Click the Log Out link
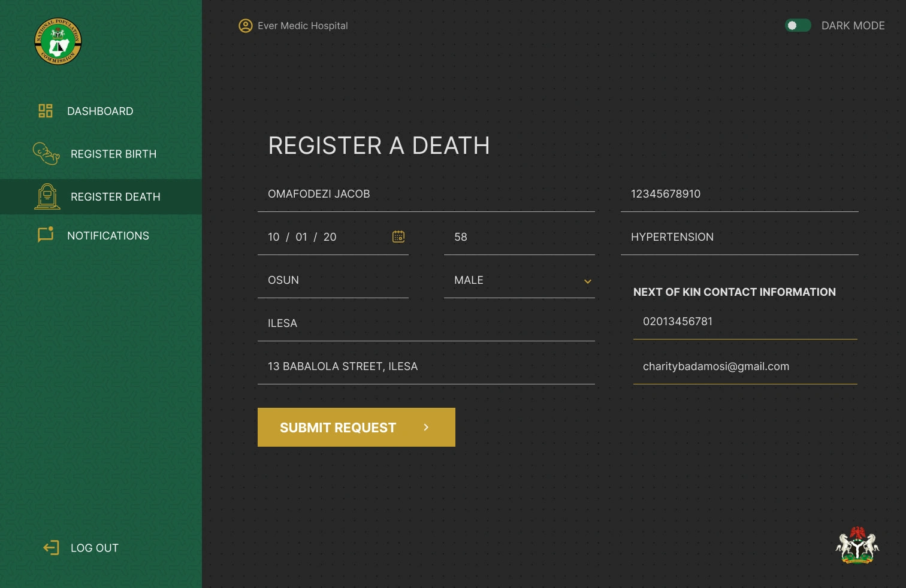 [95, 548]
